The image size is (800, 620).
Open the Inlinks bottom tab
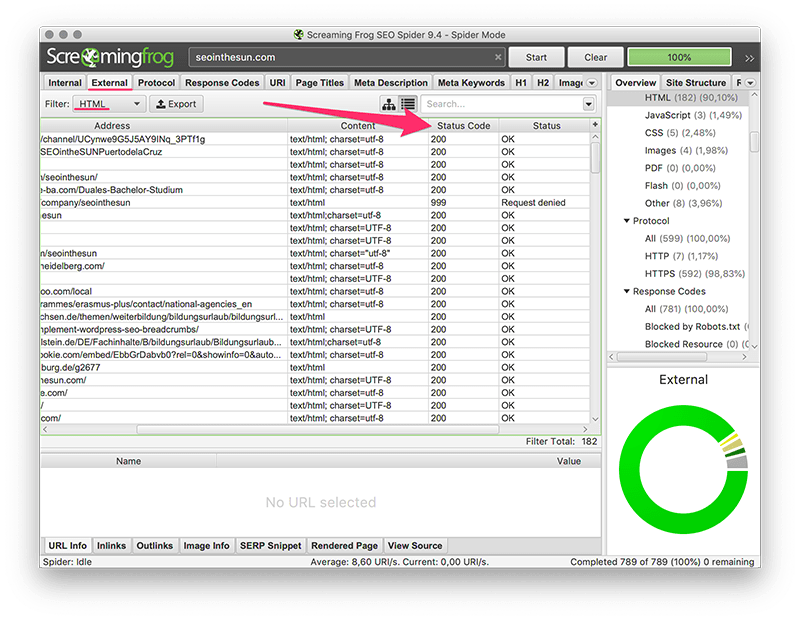[111, 545]
